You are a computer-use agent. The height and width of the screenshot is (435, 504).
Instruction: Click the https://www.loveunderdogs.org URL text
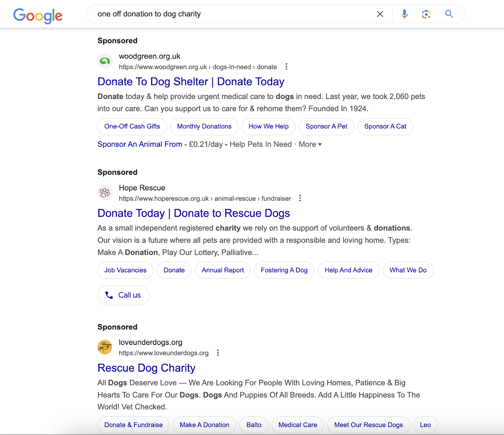pyautogui.click(x=164, y=353)
